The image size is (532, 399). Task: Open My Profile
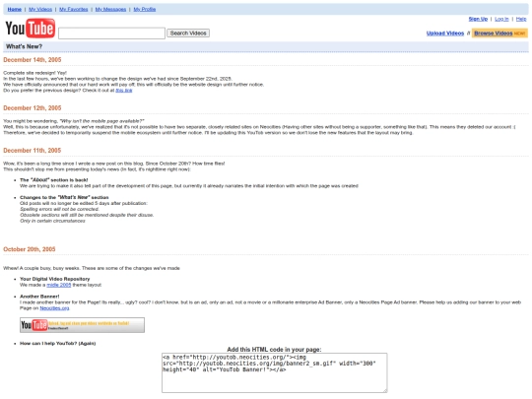coord(145,9)
